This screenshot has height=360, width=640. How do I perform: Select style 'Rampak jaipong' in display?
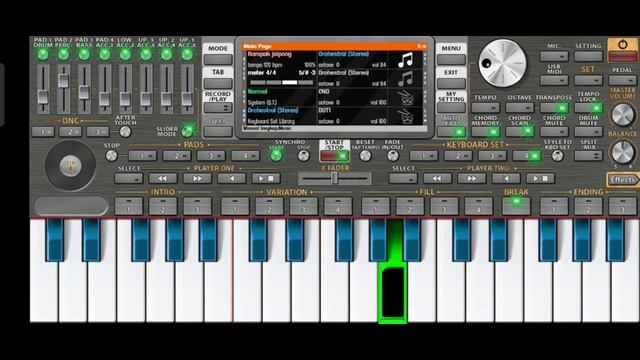coord(269,54)
